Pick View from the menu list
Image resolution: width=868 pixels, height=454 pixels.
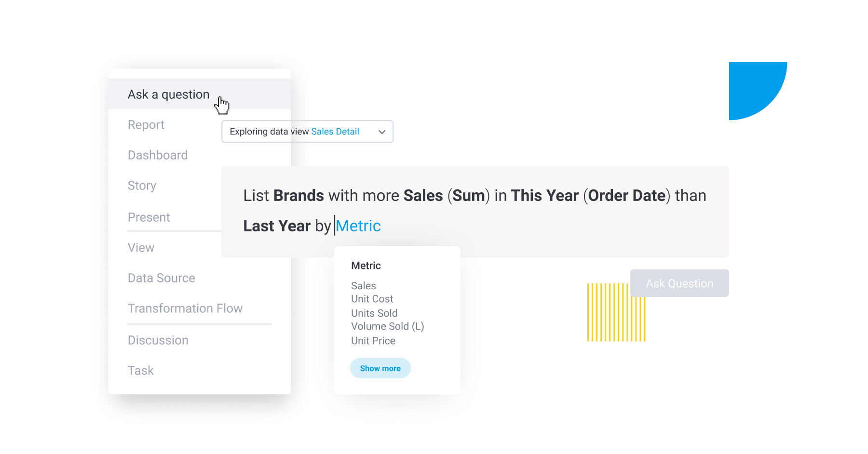pyautogui.click(x=141, y=248)
